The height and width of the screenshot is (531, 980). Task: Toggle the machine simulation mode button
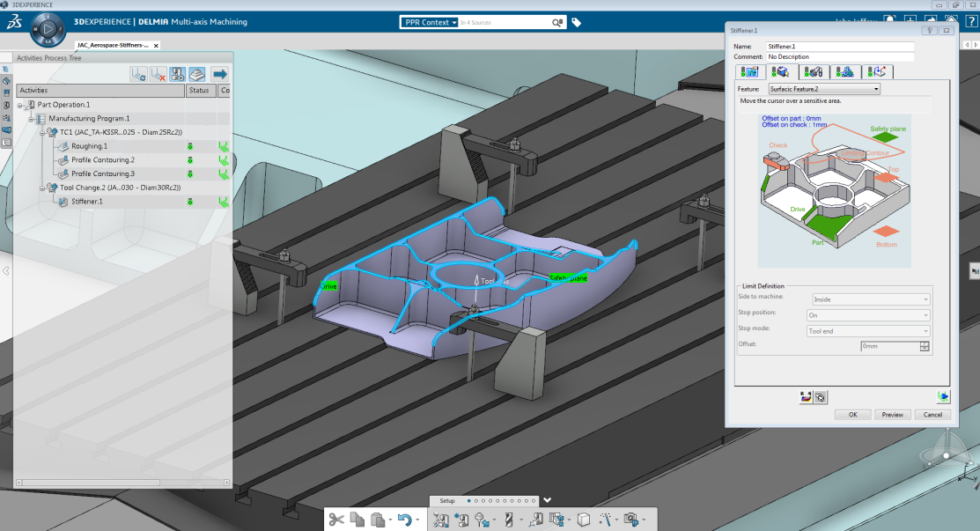coord(177,75)
